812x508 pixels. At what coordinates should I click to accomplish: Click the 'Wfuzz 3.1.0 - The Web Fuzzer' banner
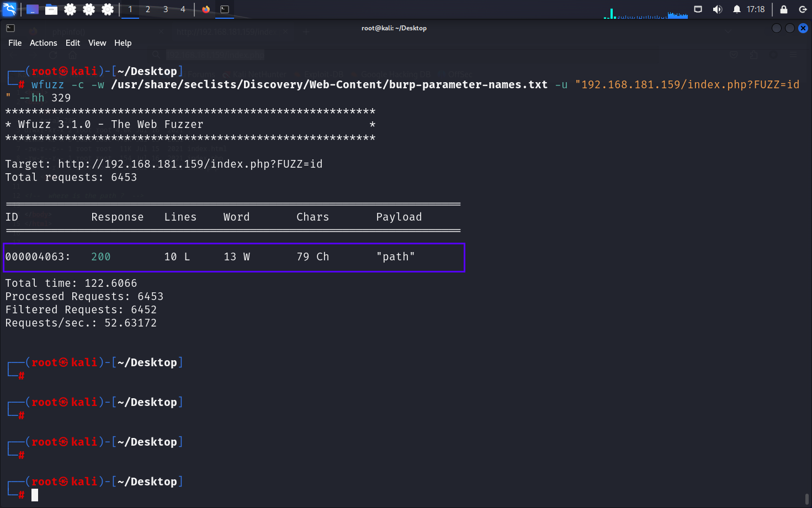point(110,124)
